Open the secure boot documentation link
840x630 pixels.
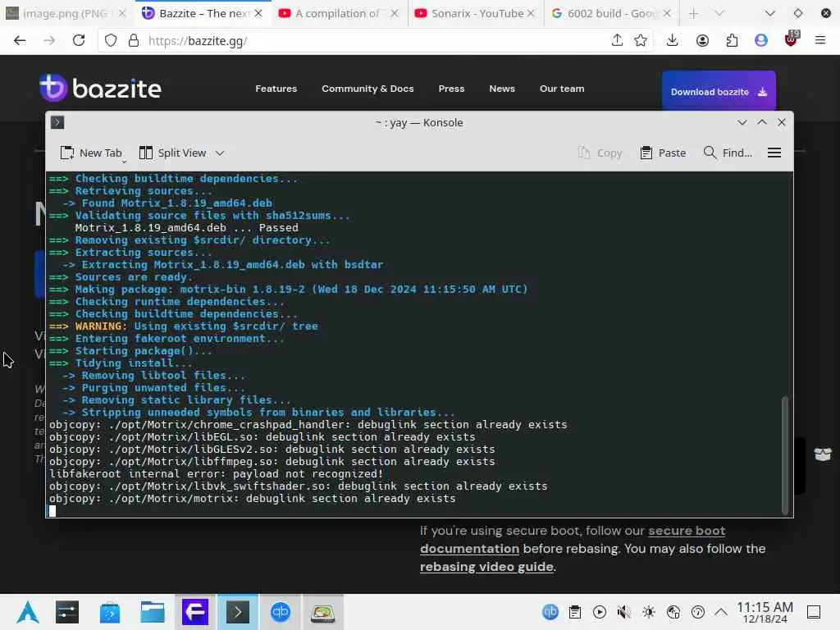coord(572,540)
